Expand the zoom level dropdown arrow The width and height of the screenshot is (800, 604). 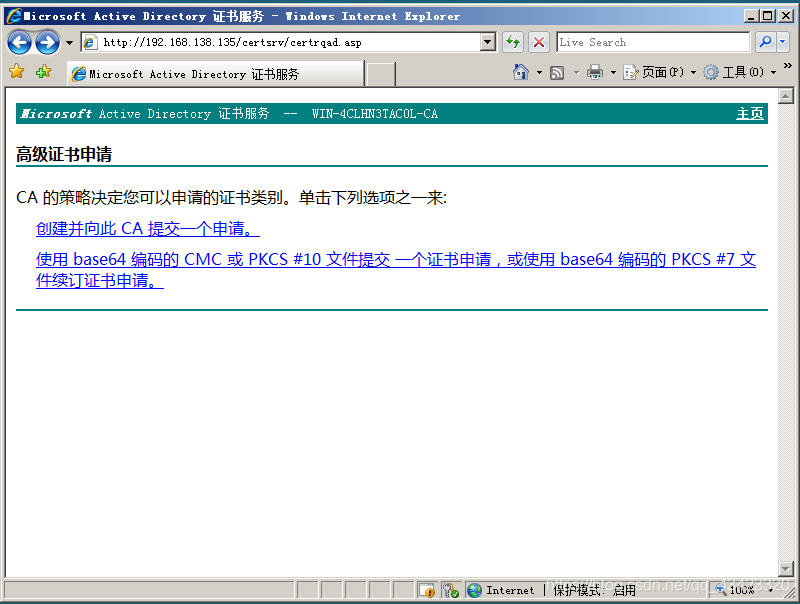point(771,590)
